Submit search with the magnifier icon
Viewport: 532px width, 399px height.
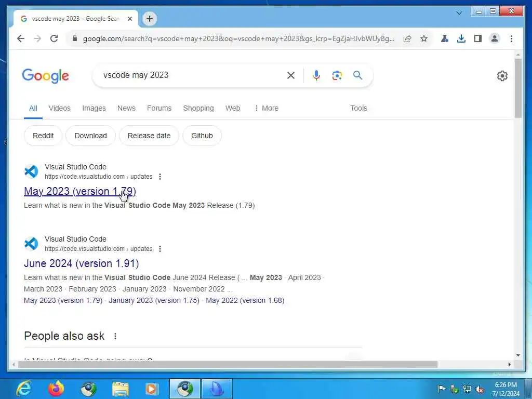(x=357, y=75)
